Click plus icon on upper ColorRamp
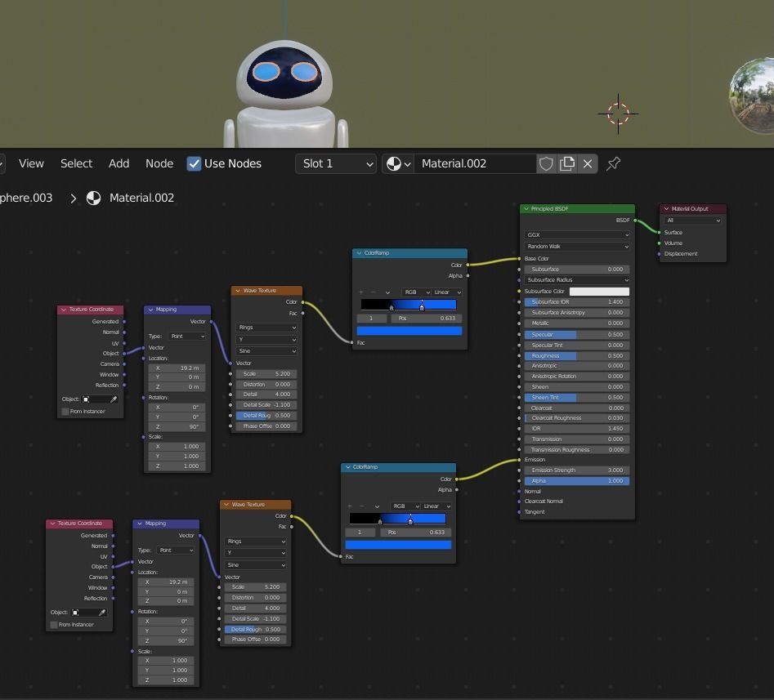This screenshot has height=700, width=774. pyautogui.click(x=361, y=292)
